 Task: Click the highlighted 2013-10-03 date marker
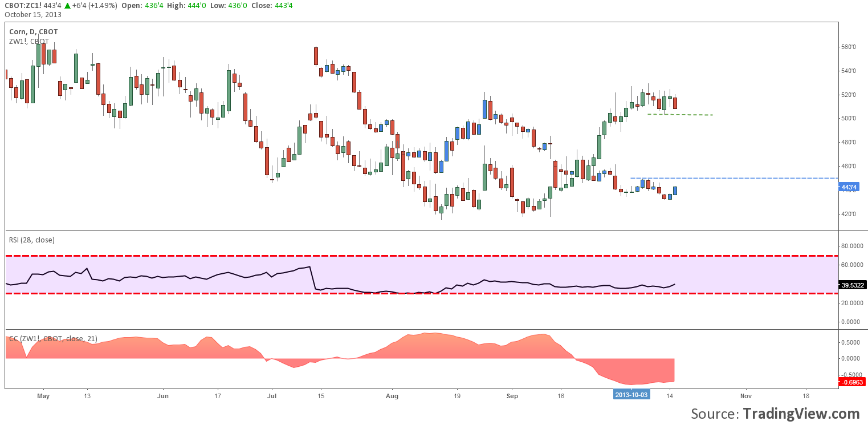[630, 394]
